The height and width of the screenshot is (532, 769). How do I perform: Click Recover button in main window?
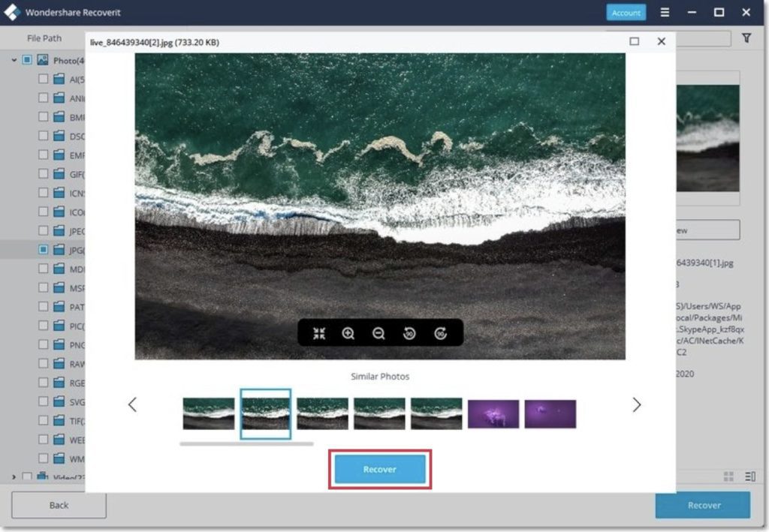703,505
